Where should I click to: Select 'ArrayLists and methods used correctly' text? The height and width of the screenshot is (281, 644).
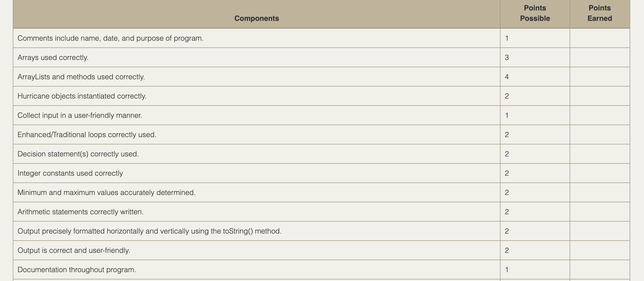pyautogui.click(x=81, y=77)
